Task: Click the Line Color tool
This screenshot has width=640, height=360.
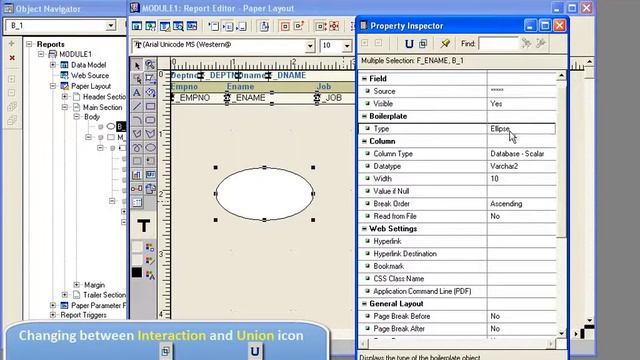Action: pos(150,261)
